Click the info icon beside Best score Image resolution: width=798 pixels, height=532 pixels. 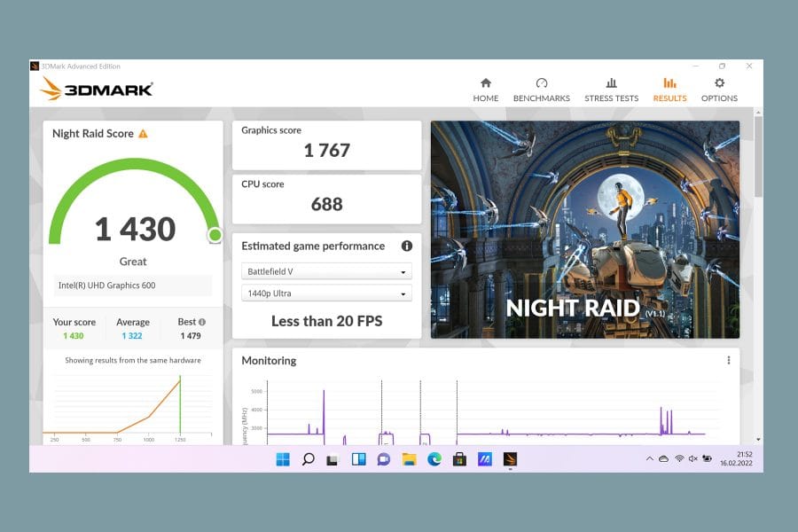point(202,322)
